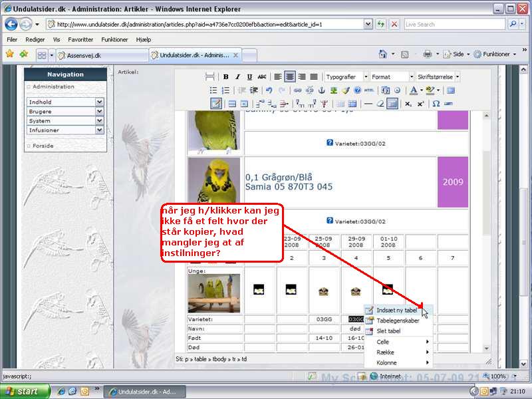Insert a bulleted list

(213, 90)
